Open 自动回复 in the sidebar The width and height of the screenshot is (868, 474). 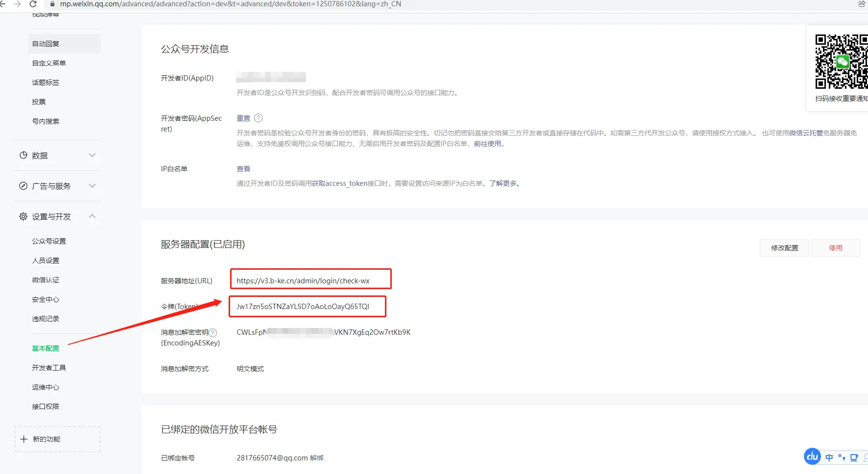click(64, 44)
